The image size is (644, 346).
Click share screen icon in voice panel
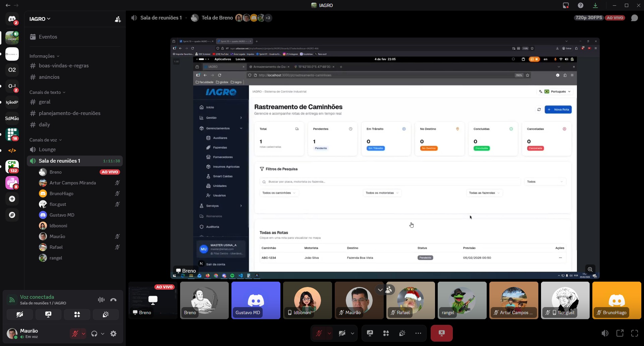coord(48,314)
